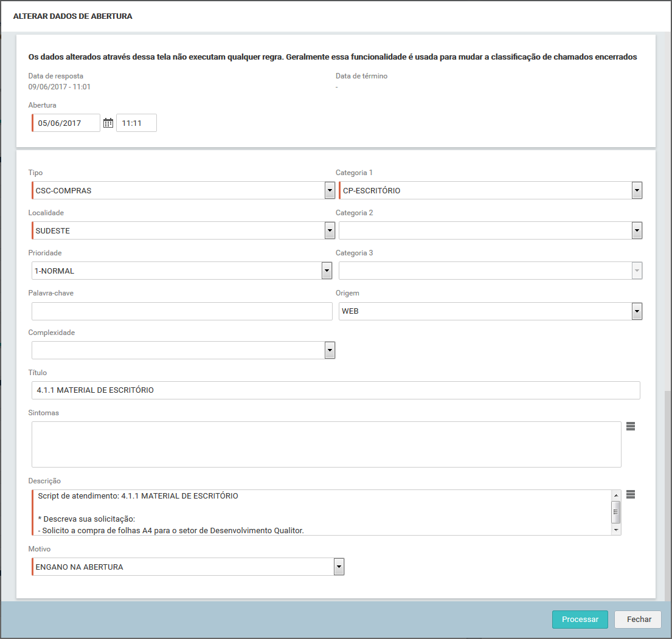Click inside the Descrição text area

[x=322, y=513]
